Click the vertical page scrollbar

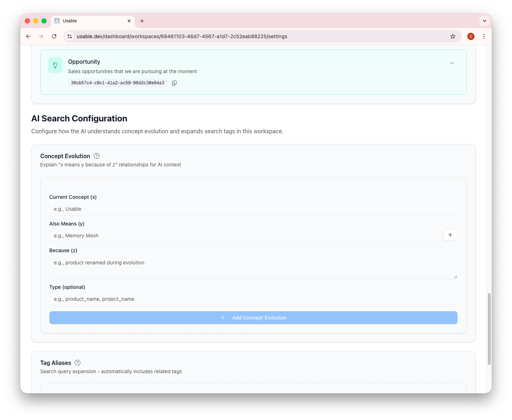[489, 328]
